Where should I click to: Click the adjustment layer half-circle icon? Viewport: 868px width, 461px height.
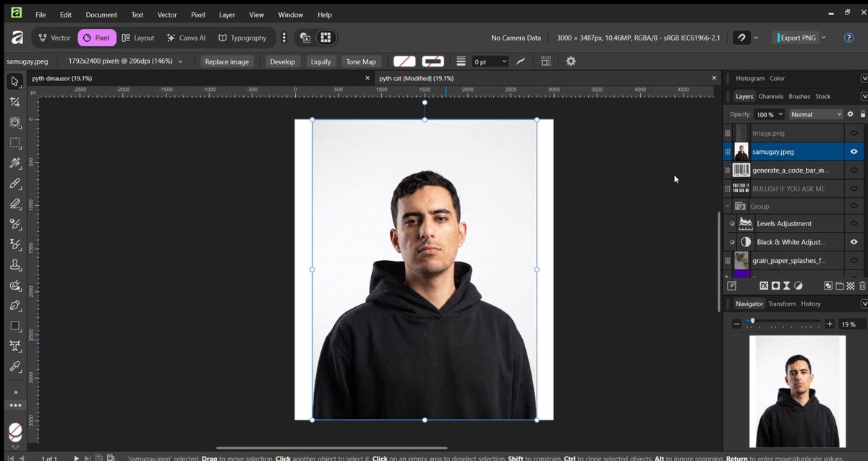799,286
